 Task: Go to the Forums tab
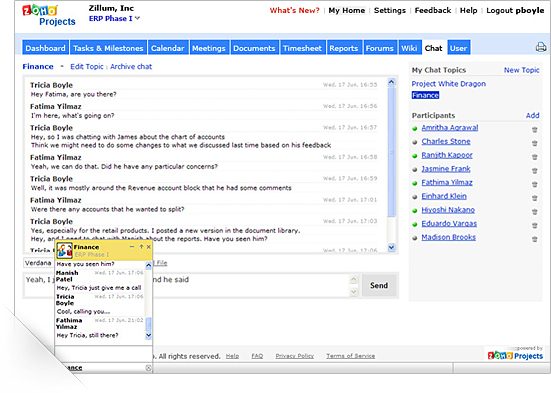click(x=380, y=48)
